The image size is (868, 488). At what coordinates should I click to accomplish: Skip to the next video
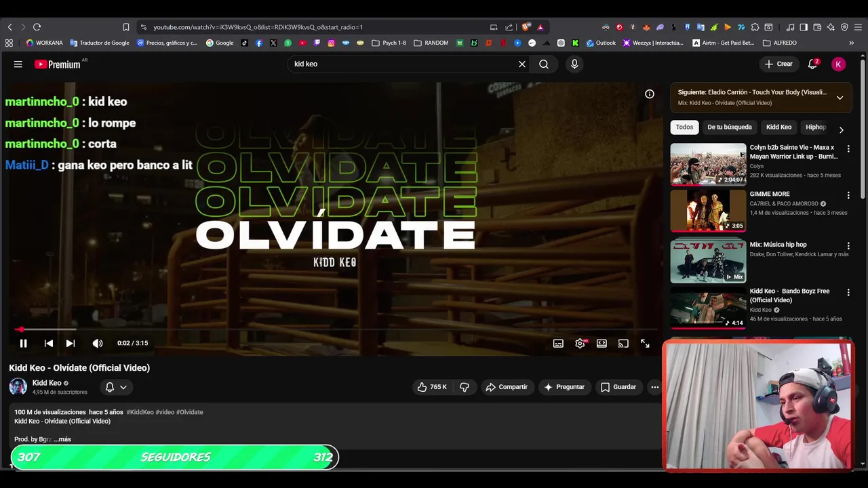[x=71, y=344]
